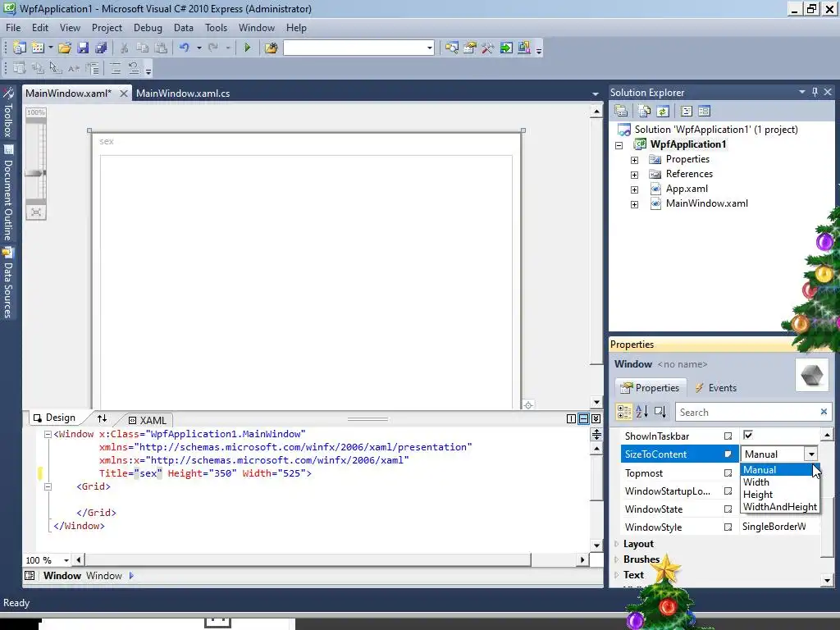Screen dimensions: 840x630
Task: Sort properties alphabetically with the A-Z icon
Action: [641, 412]
